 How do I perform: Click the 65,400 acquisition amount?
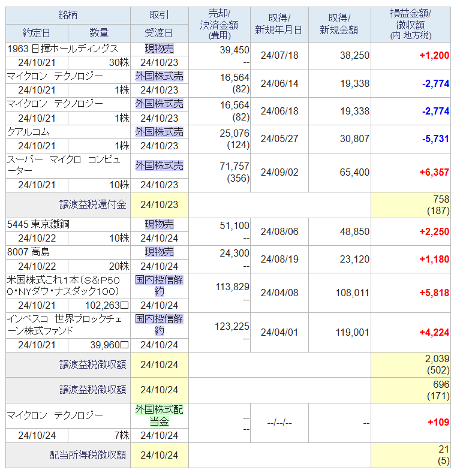354,173
